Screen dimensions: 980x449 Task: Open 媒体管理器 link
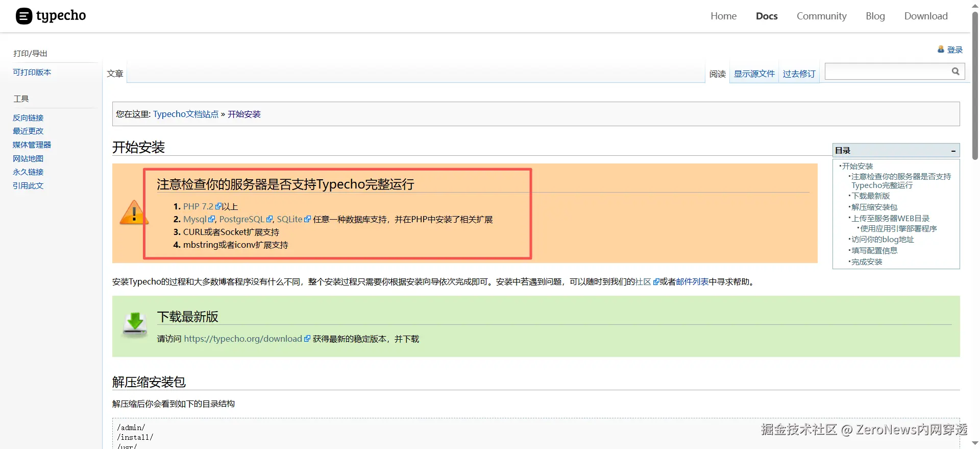pyautogui.click(x=32, y=145)
